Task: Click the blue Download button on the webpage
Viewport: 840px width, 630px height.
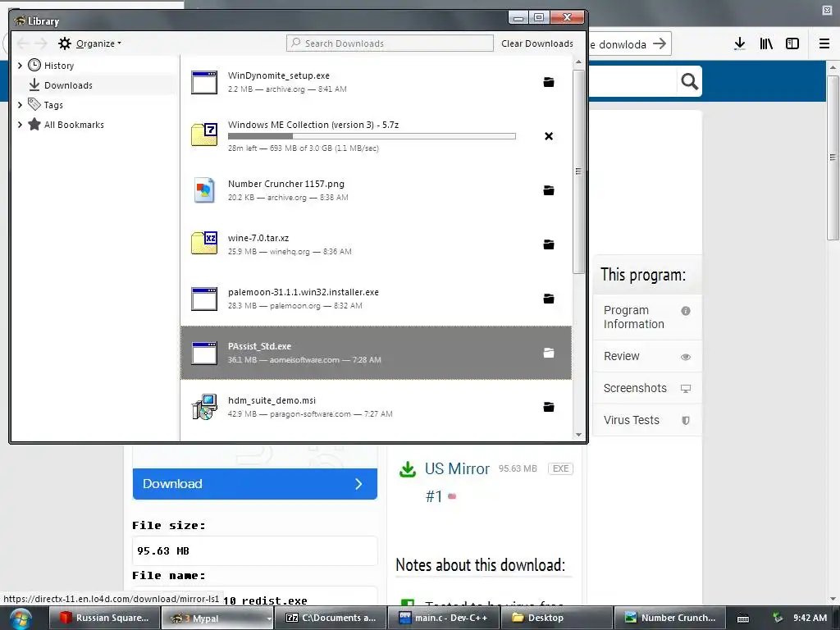Action: pos(255,484)
